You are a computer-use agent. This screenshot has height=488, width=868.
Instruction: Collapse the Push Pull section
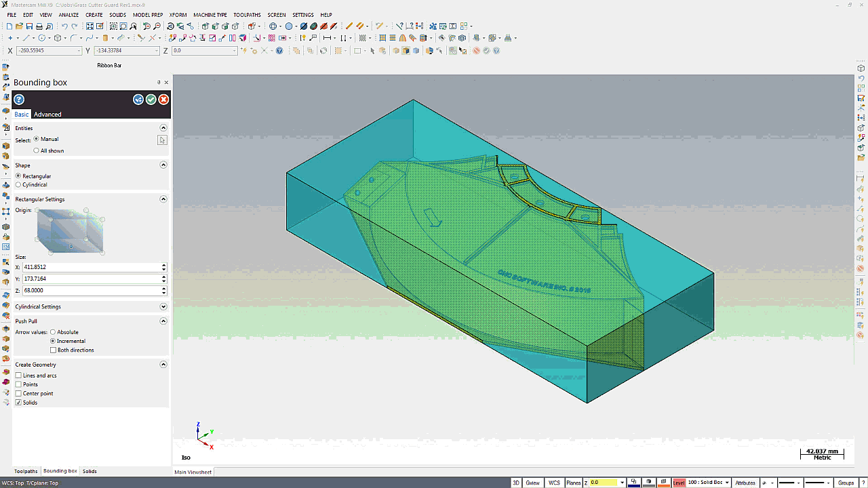coord(163,321)
